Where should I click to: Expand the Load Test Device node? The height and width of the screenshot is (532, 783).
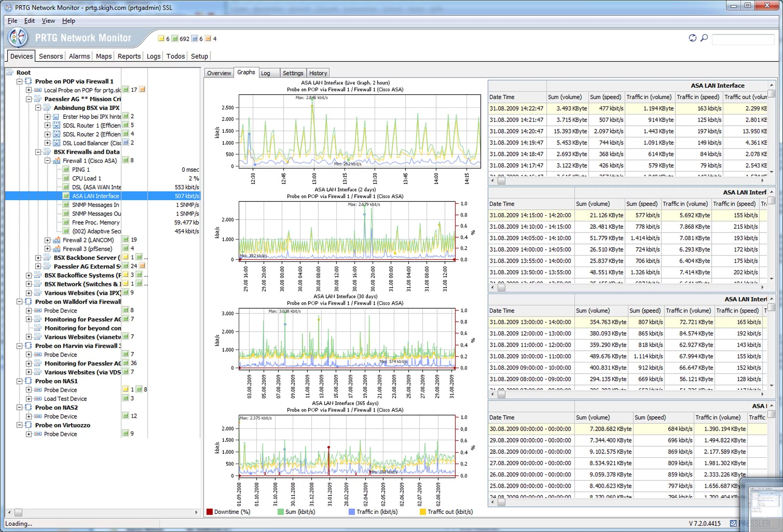[x=29, y=398]
